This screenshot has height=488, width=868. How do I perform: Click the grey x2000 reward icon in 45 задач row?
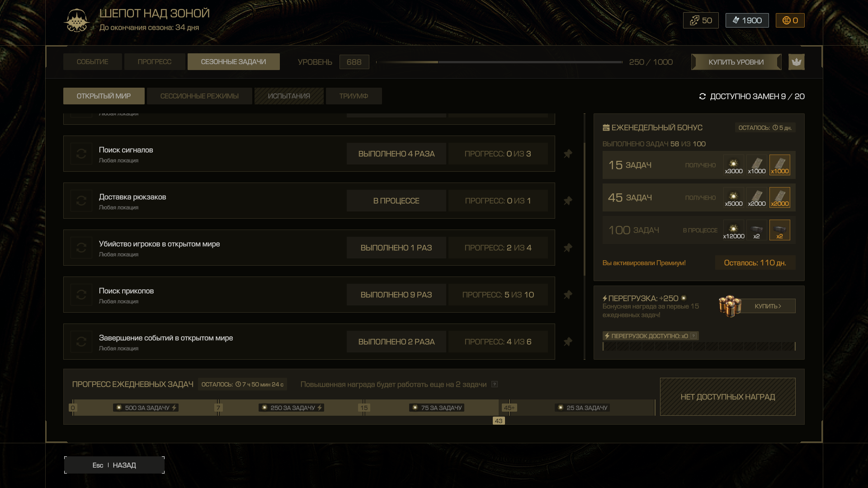pos(756,197)
